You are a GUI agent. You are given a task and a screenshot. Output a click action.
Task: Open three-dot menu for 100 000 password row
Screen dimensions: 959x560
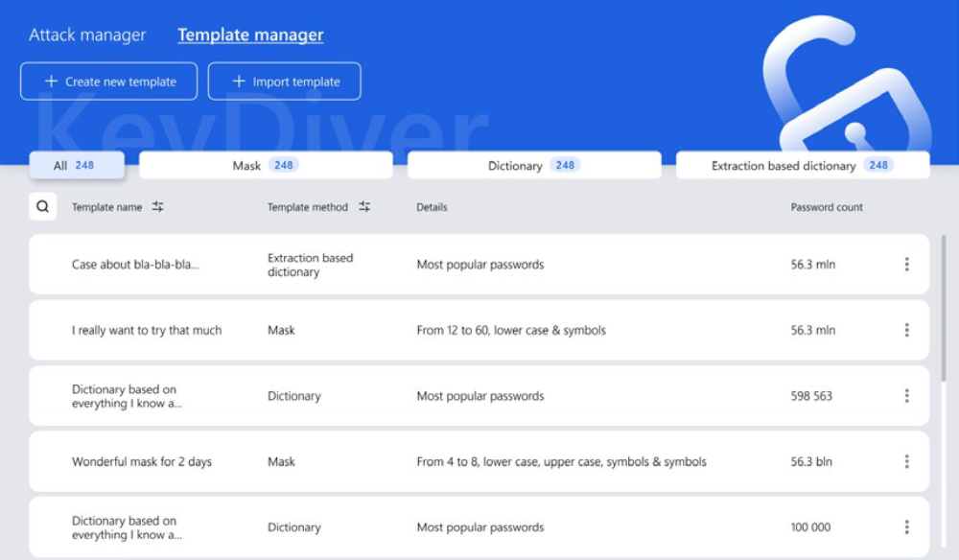(x=906, y=527)
